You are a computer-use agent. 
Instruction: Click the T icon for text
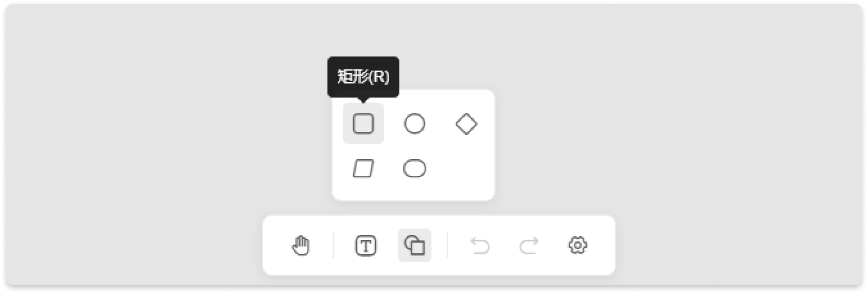tap(366, 245)
